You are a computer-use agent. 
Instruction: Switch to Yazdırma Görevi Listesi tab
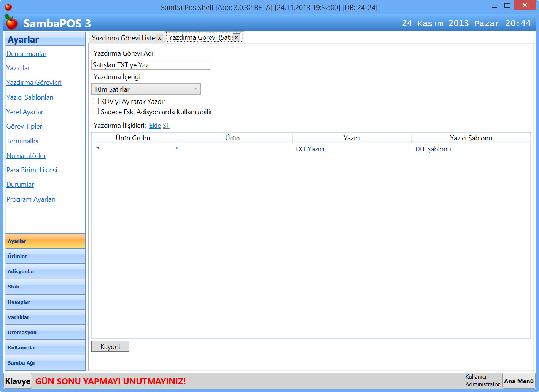(123, 38)
